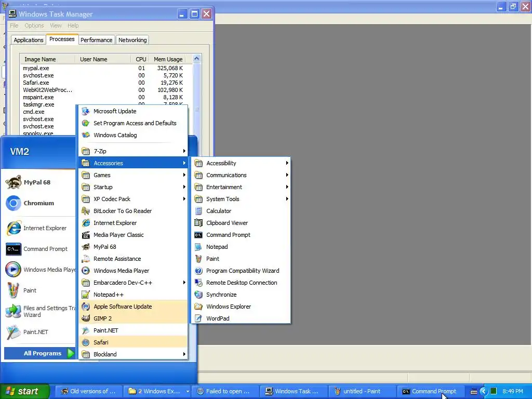This screenshot has width=532, height=399.
Task: Click the Start button
Action: point(24,391)
